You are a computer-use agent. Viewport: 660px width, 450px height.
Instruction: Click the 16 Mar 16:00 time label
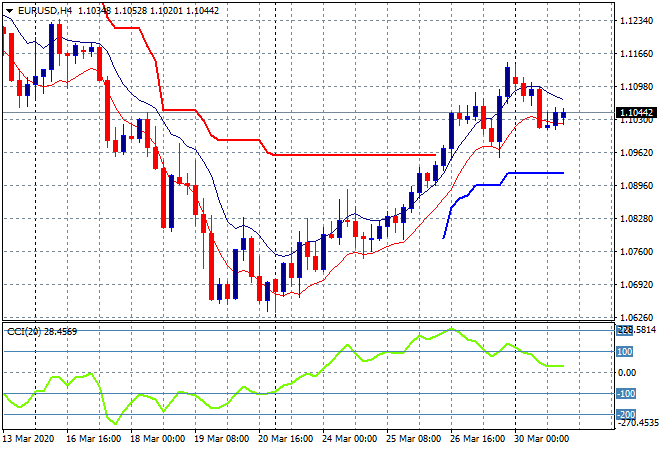[93, 439]
